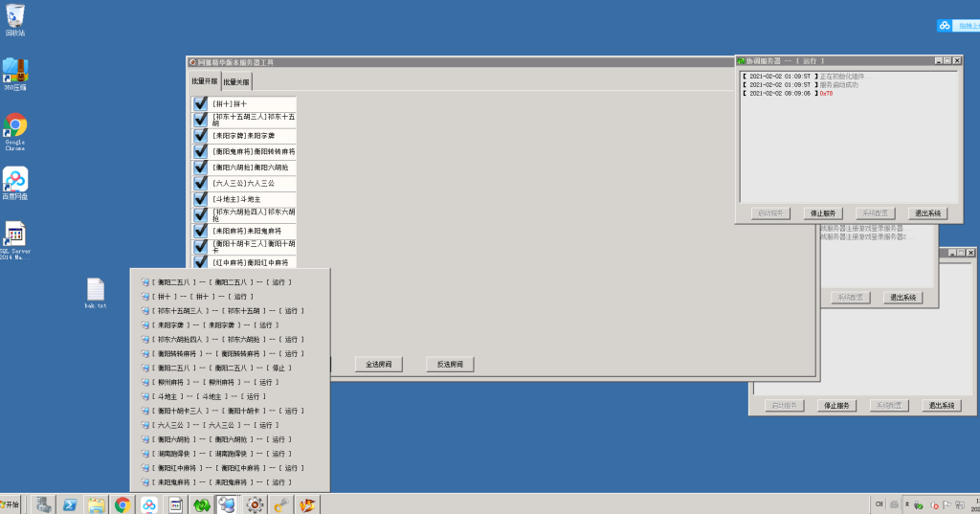The image size is (980, 514).
Task: Open the 360压缩 desktop shortcut
Action: click(x=15, y=75)
